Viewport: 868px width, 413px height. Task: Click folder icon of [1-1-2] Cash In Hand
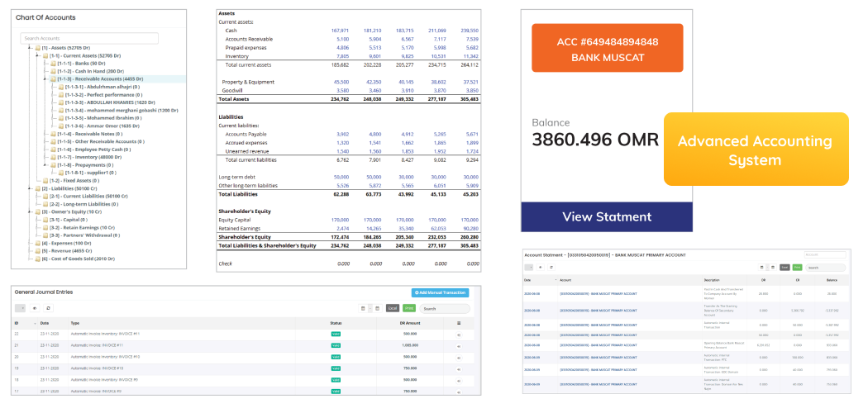pos(53,71)
